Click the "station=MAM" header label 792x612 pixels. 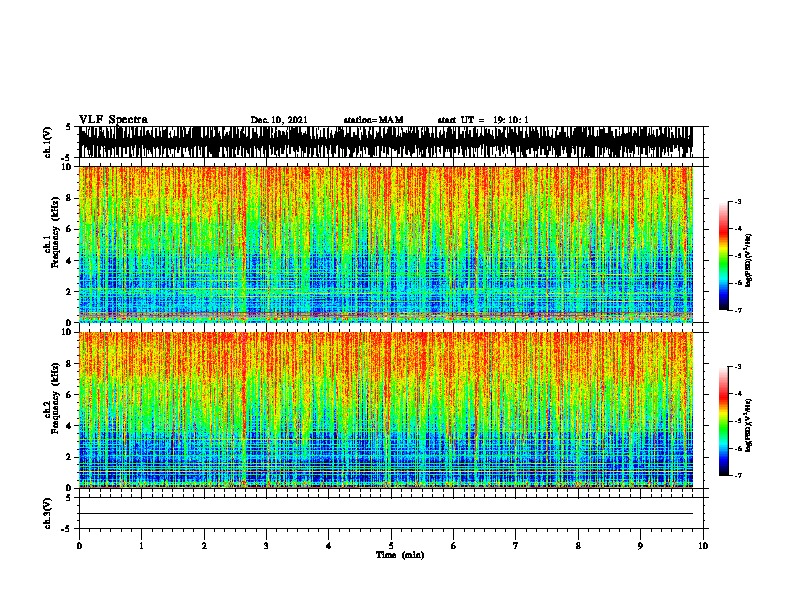click(373, 120)
